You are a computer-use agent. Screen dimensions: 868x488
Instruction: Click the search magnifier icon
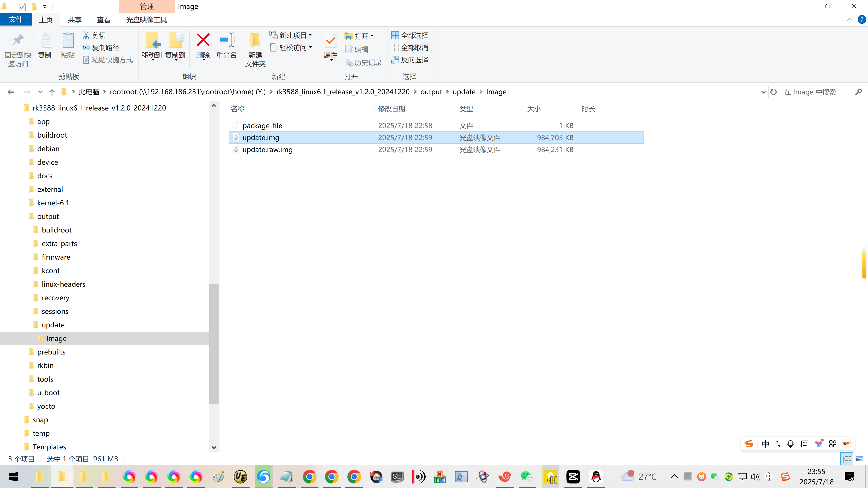[x=859, y=92]
